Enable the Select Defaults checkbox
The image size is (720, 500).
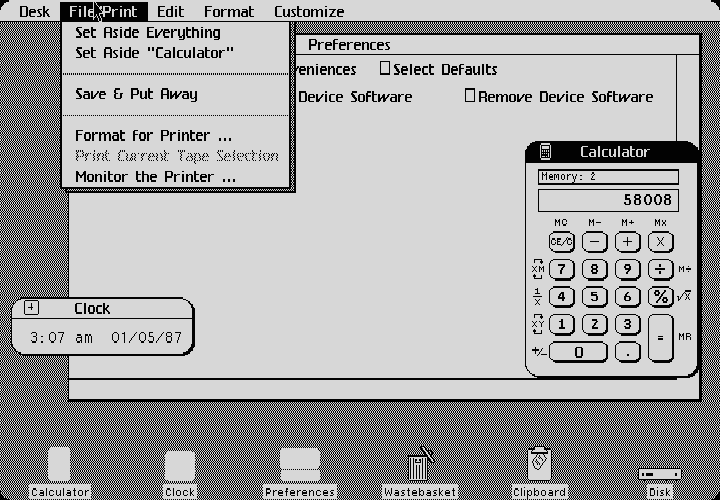pos(385,70)
